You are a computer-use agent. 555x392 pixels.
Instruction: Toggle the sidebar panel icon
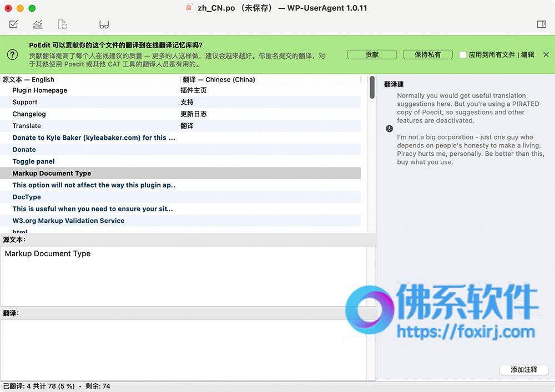[542, 24]
